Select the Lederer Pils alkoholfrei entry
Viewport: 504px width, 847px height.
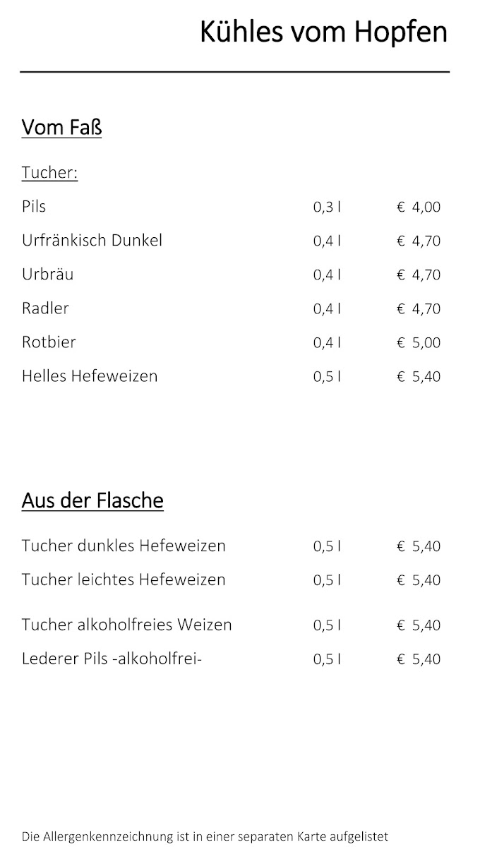click(x=112, y=659)
